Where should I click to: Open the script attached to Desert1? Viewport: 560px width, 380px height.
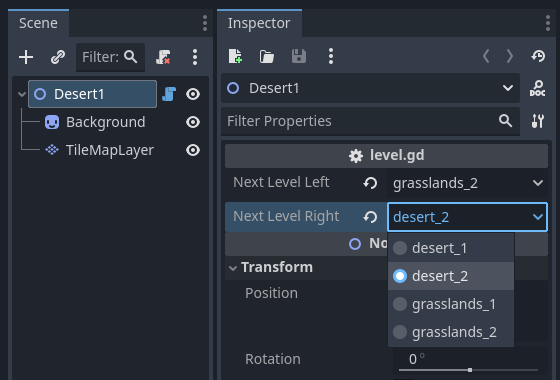(169, 94)
